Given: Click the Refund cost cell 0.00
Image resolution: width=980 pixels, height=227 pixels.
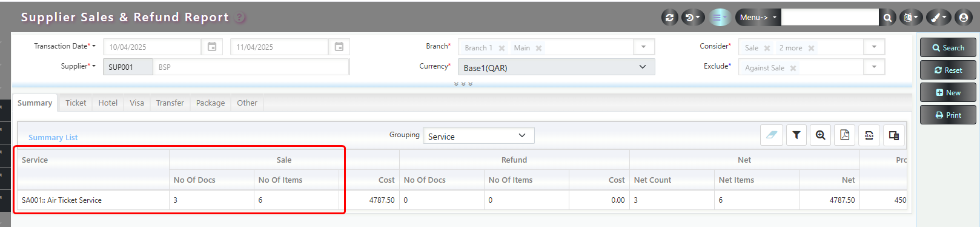Looking at the screenshot, I should click(x=599, y=200).
